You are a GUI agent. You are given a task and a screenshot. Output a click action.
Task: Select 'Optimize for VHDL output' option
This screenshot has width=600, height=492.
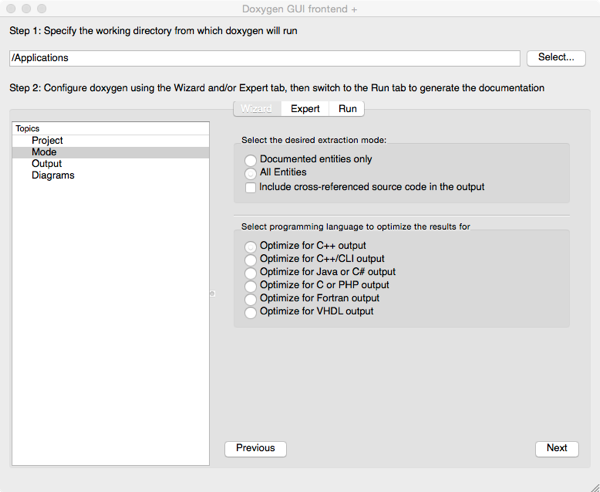pos(251,312)
